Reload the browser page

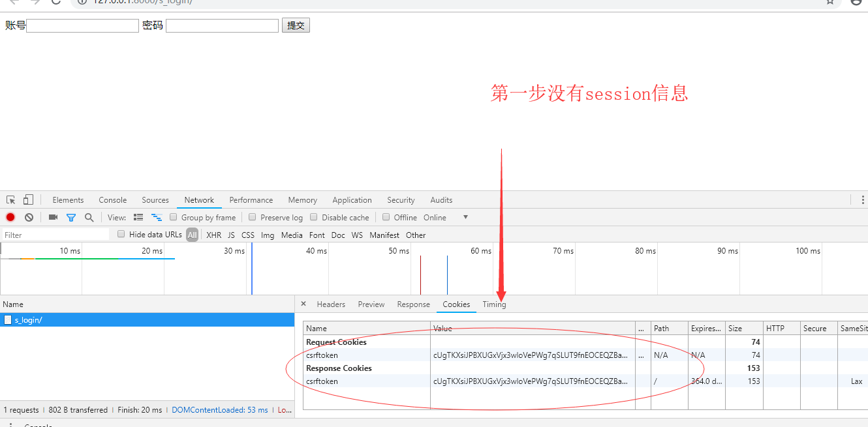coord(56,2)
